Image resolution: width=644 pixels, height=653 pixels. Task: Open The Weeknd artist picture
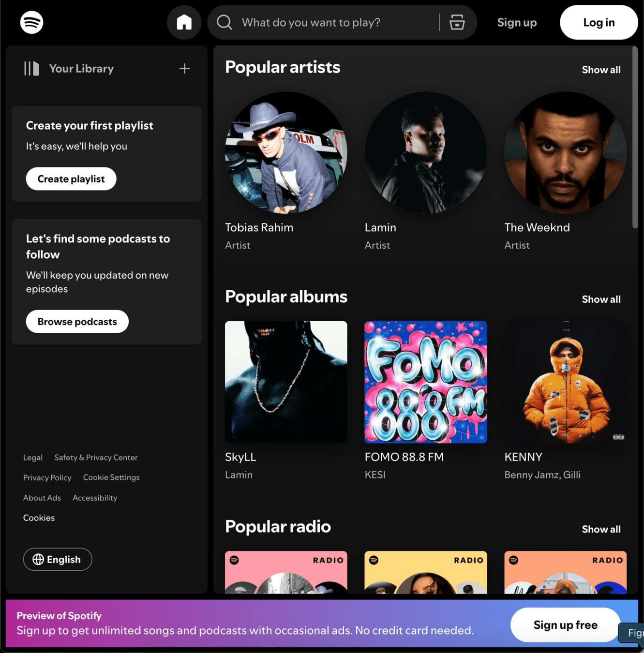pyautogui.click(x=565, y=152)
